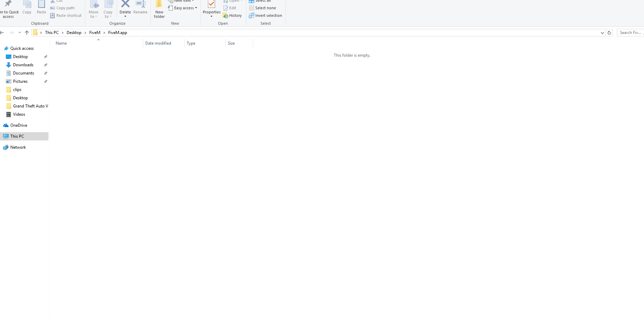Click the OneDrive cloud icon

(x=6, y=125)
